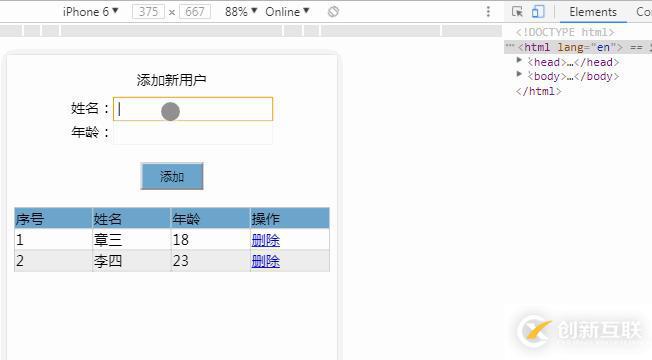The height and width of the screenshot is (360, 652).
Task: Focus the 姓名 input field
Action: [193, 109]
